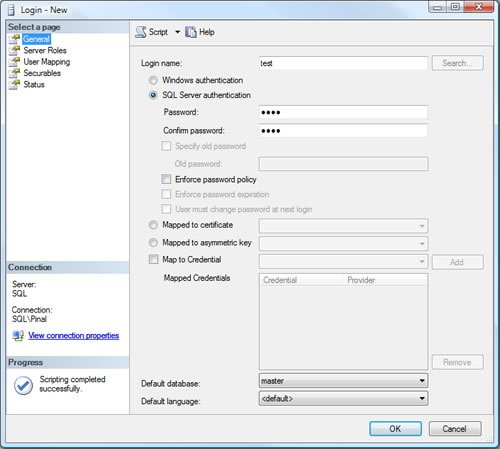Toggle Enforce password expiration checkbox
Viewport: 500px width, 449px height.
[166, 194]
